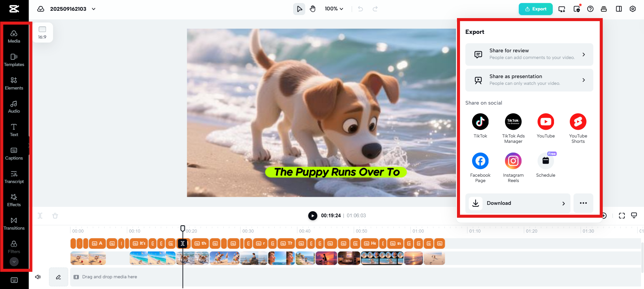
Task: Click the teal Export button
Action: pos(536,9)
